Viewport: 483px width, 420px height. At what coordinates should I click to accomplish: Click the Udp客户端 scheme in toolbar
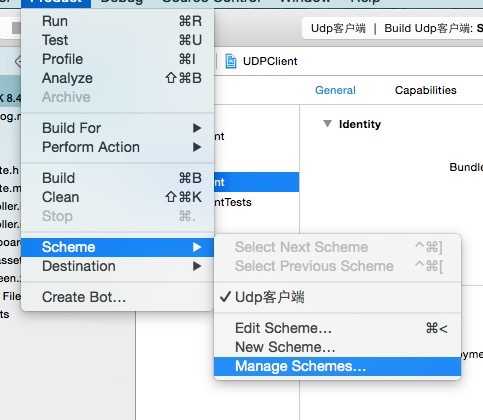(x=338, y=28)
